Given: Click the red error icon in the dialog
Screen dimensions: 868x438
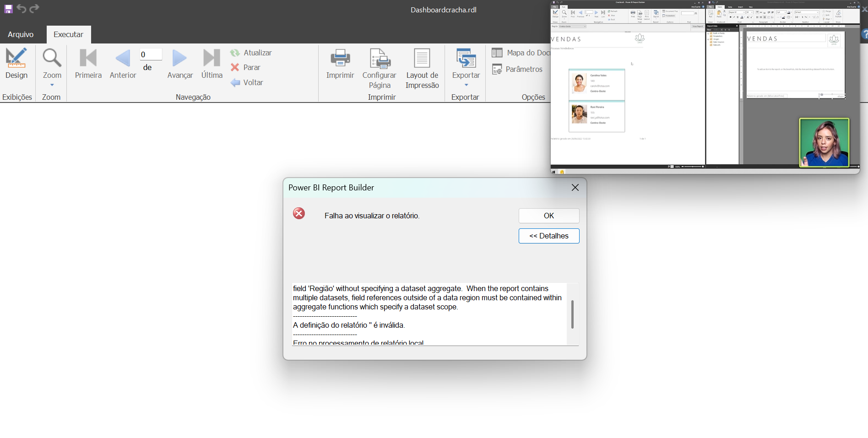Looking at the screenshot, I should [299, 213].
